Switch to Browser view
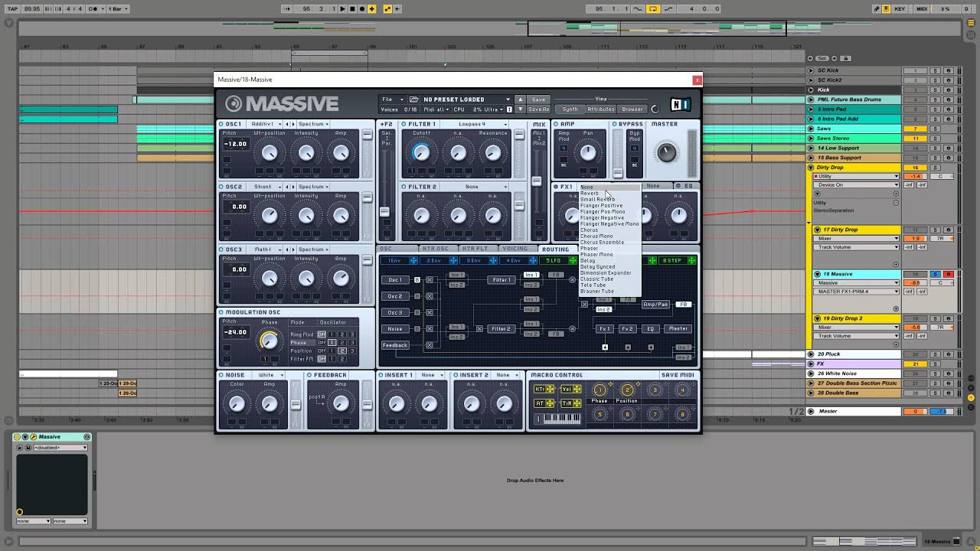Screen dimensions: 980x551 632,109
